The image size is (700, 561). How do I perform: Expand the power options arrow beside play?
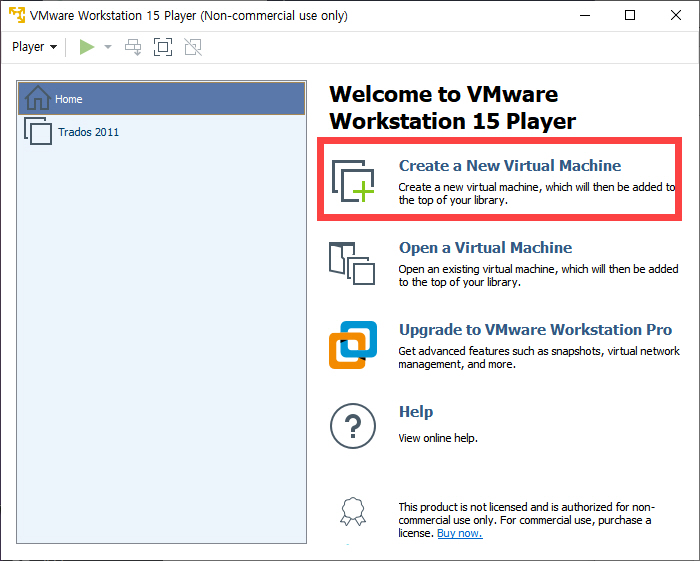tap(108, 47)
